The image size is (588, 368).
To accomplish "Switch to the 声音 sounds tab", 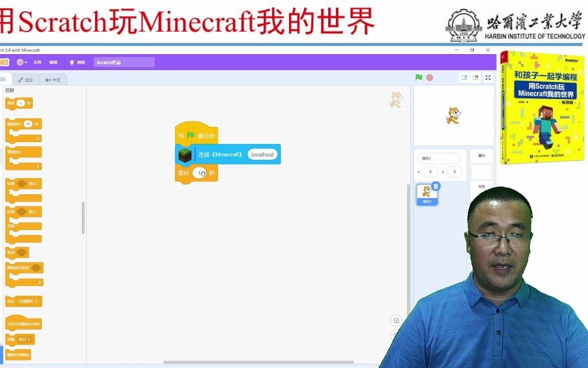I will (x=53, y=79).
